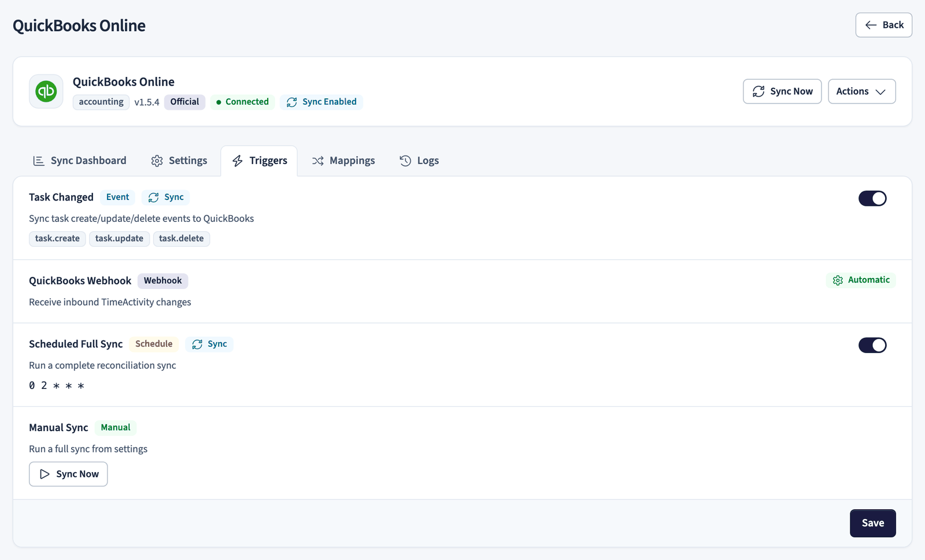Screen dimensions: 925x560
Task: Click the Settings gear icon in the tabs
Action: tap(157, 161)
